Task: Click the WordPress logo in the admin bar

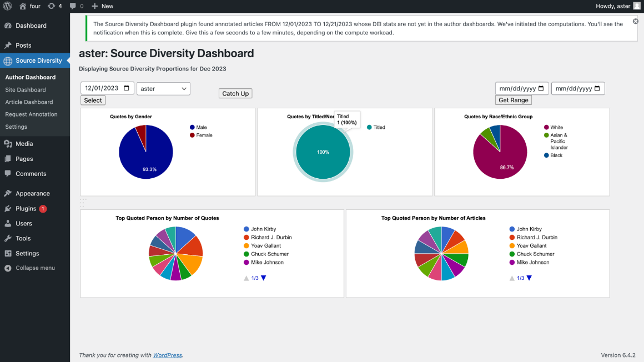Action: pyautogui.click(x=6, y=6)
